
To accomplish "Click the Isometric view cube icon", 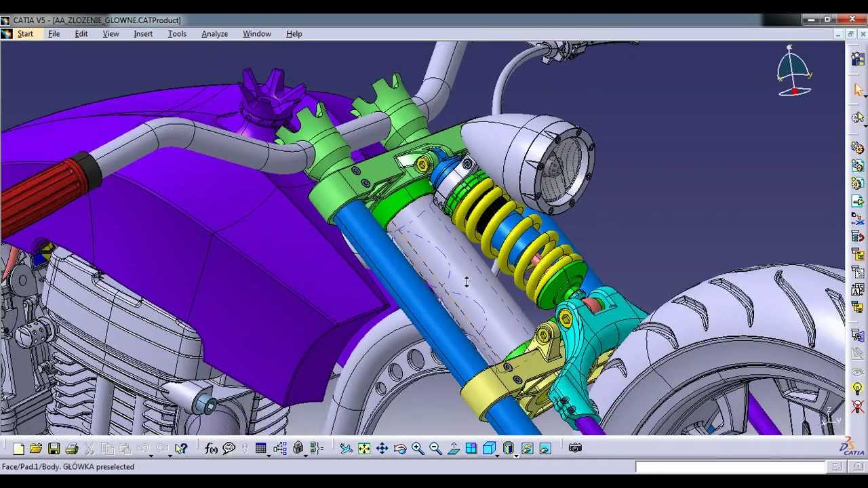I will tap(489, 448).
